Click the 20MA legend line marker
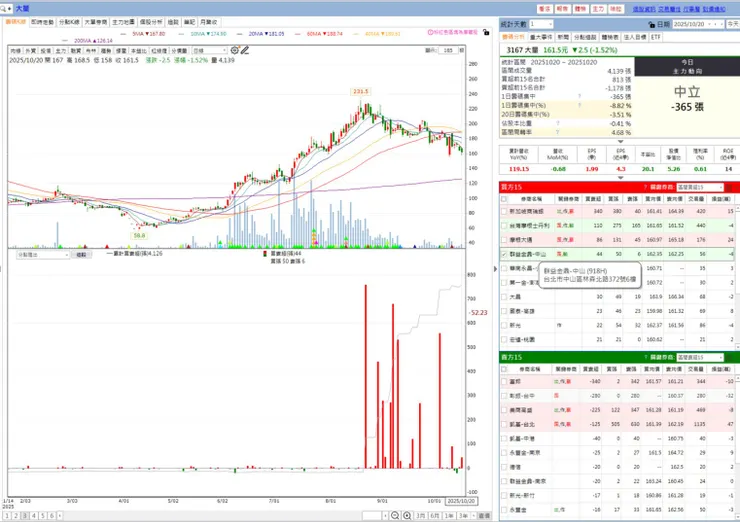740x522 pixels. click(240, 34)
